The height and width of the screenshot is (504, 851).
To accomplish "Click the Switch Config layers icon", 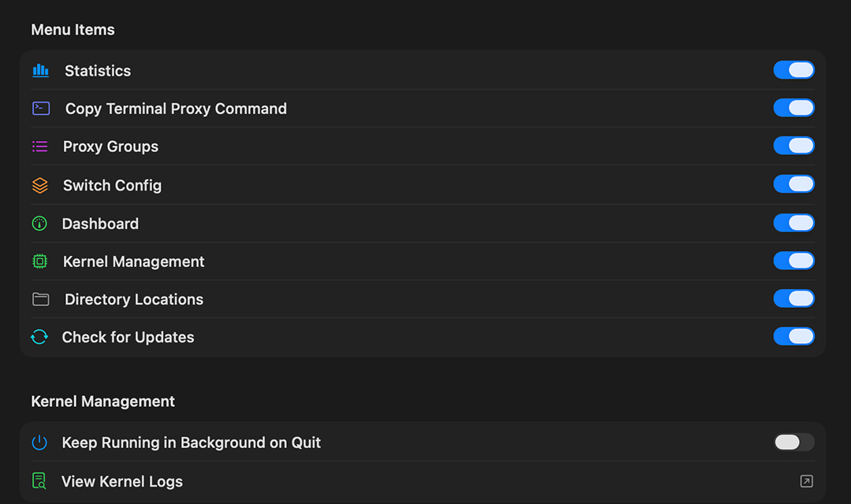I will tap(40, 185).
